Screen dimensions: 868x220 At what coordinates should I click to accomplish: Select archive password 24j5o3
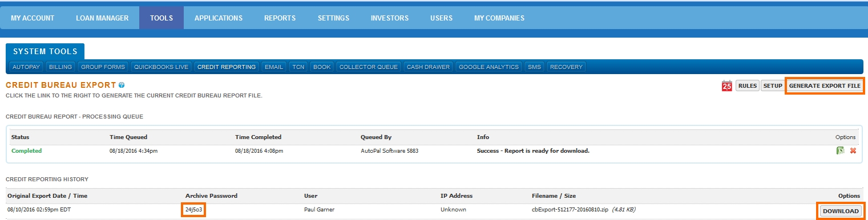tap(194, 210)
